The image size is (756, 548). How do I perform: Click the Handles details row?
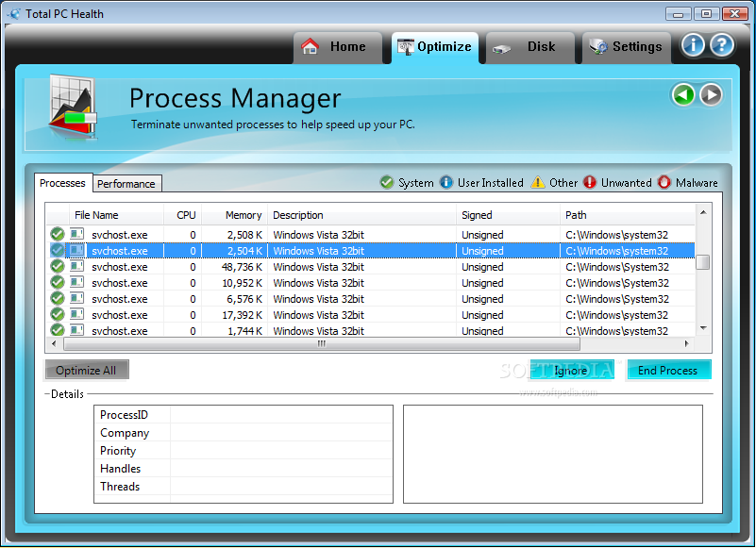click(244, 468)
